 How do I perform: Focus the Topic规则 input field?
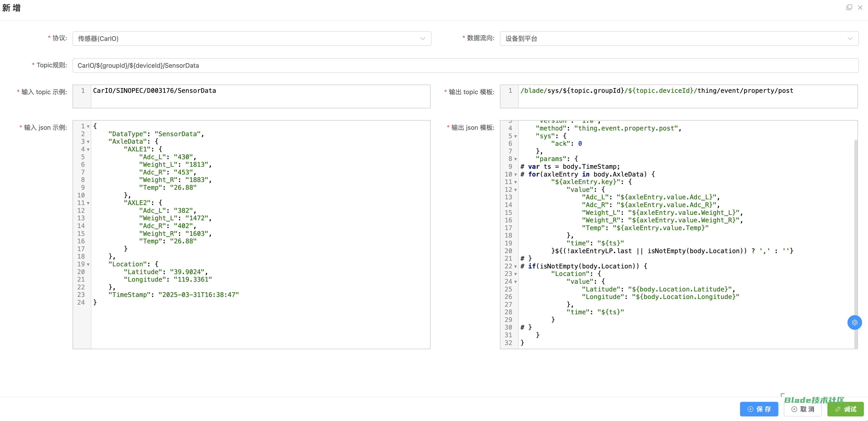pyautogui.click(x=465, y=65)
